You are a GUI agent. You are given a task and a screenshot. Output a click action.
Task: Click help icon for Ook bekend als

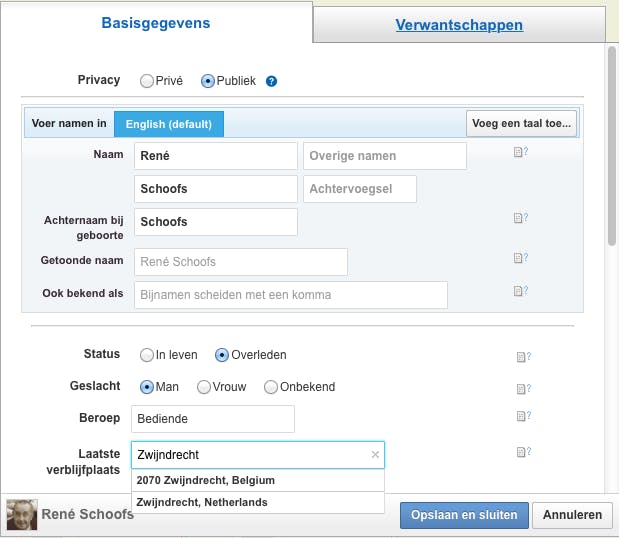(520, 291)
